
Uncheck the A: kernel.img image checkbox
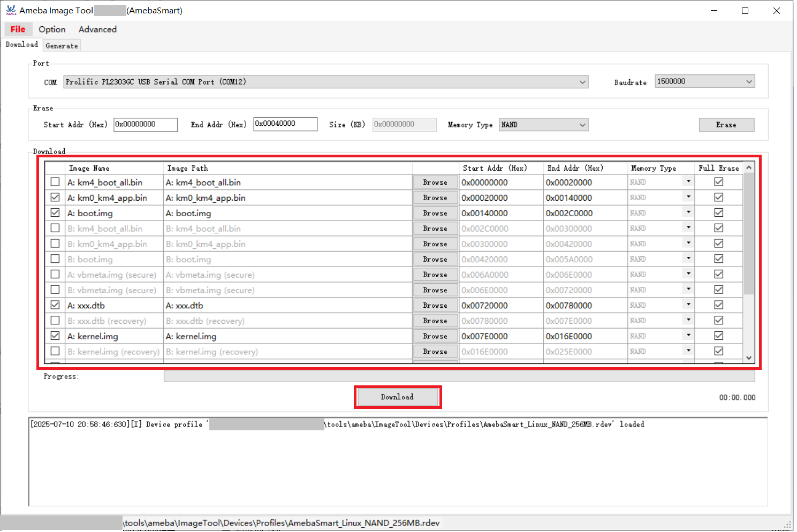[55, 336]
